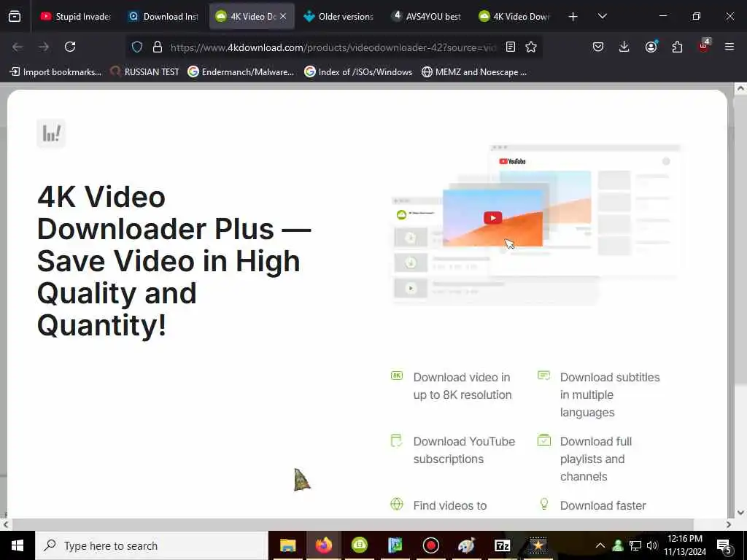Switch to the AVS4YOU best tab
The width and height of the screenshot is (747, 560).
click(x=426, y=17)
